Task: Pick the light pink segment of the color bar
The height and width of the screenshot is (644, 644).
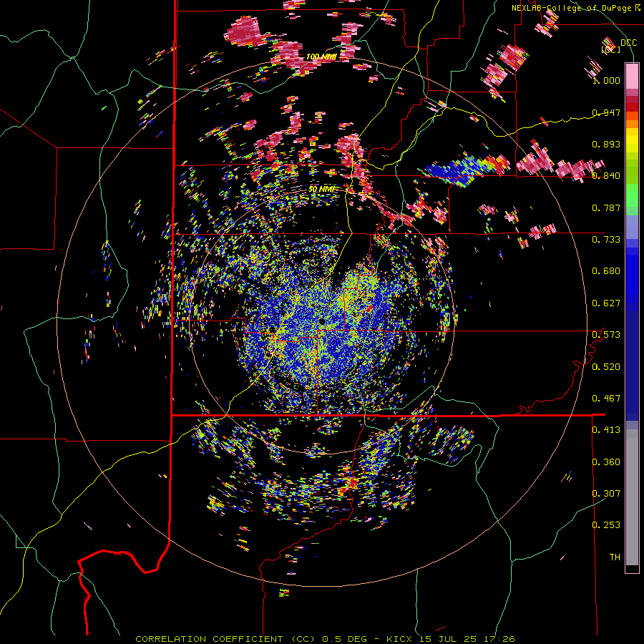Action: (632, 76)
